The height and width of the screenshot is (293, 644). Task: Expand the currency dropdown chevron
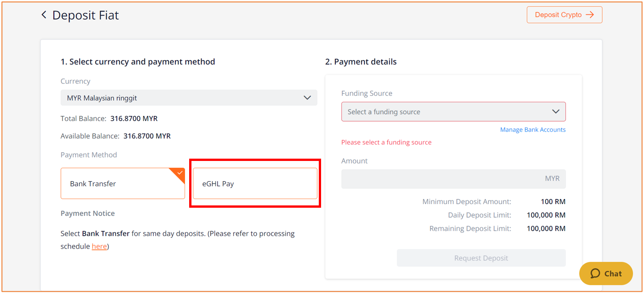click(x=307, y=98)
